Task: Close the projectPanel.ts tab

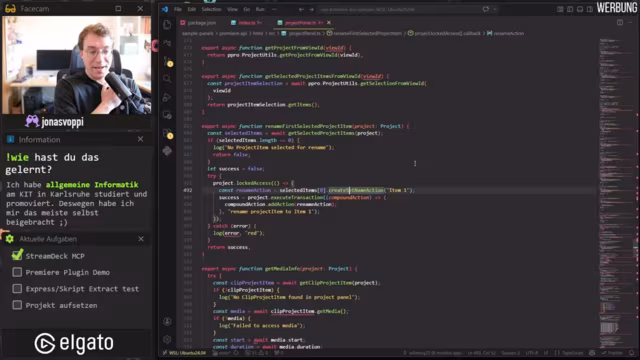Action: [329, 22]
